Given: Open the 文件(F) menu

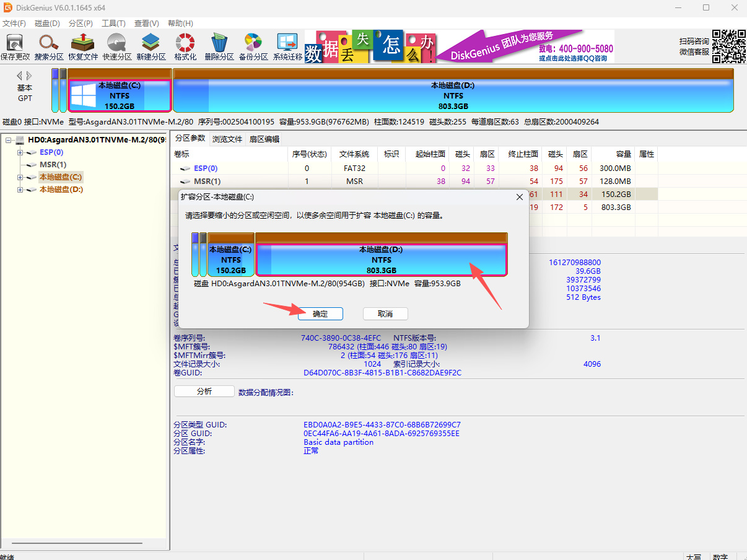Looking at the screenshot, I should tap(14, 24).
